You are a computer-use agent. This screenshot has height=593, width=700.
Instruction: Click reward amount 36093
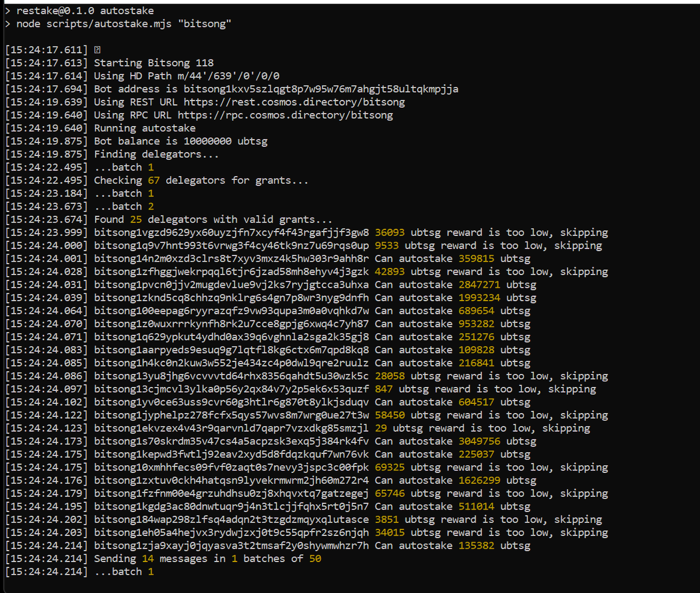click(390, 232)
